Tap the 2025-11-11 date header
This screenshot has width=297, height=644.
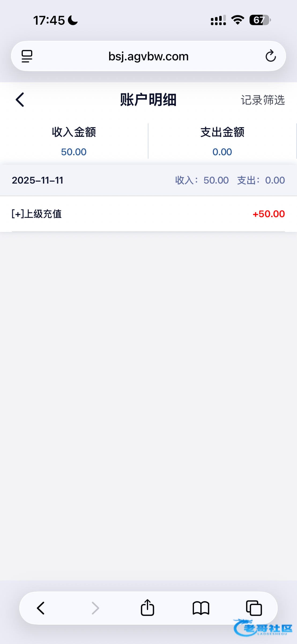(x=38, y=180)
